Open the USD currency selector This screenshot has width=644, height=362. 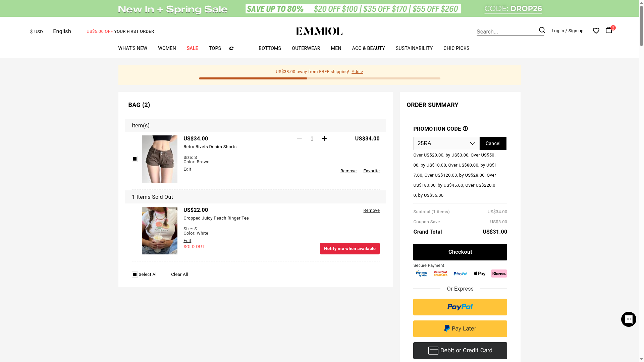(x=37, y=32)
